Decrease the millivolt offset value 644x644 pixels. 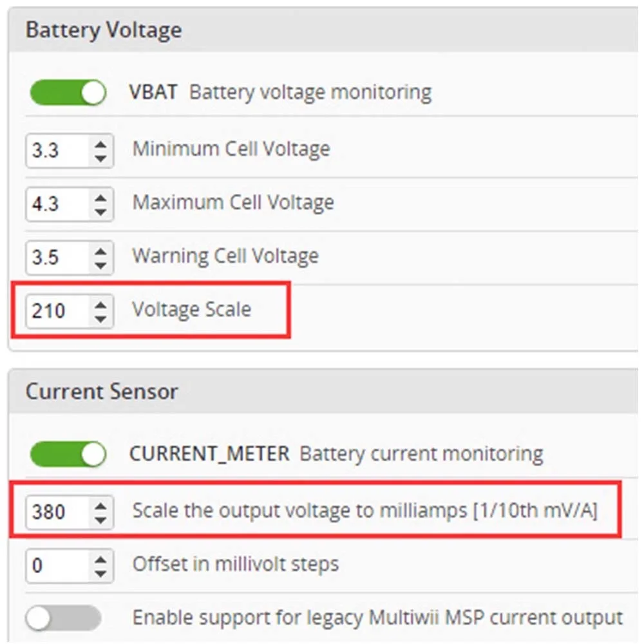point(100,573)
